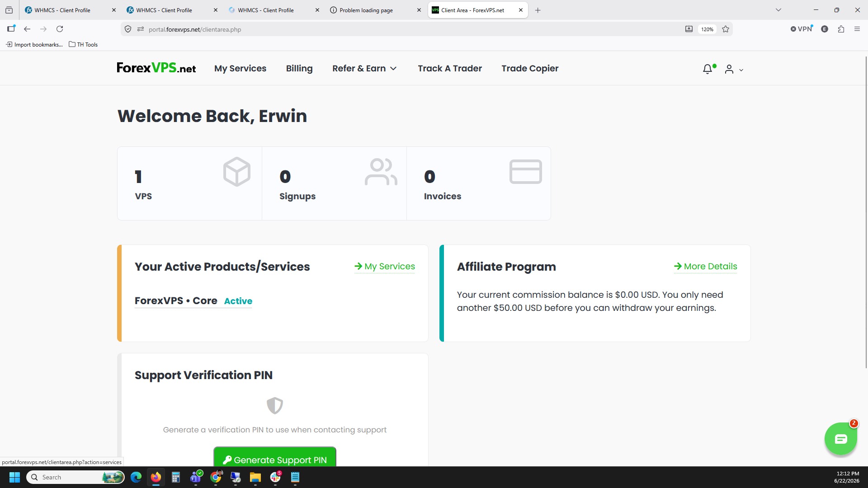868x488 pixels.
Task: Click the install/download page icon in address bar
Action: [x=689, y=29]
